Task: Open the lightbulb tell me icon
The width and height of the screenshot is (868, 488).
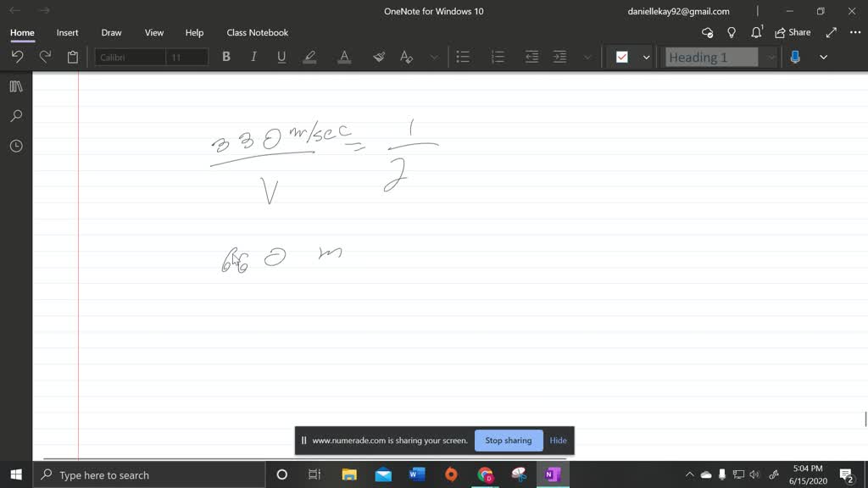Action: click(732, 33)
